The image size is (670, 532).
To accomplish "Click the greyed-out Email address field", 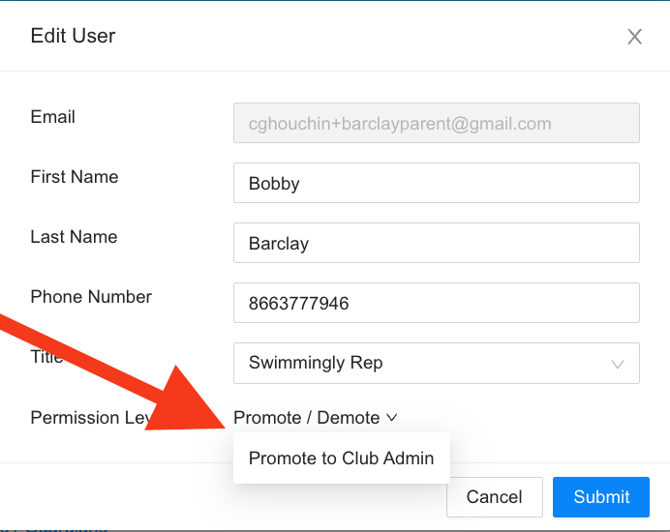I will point(436,124).
